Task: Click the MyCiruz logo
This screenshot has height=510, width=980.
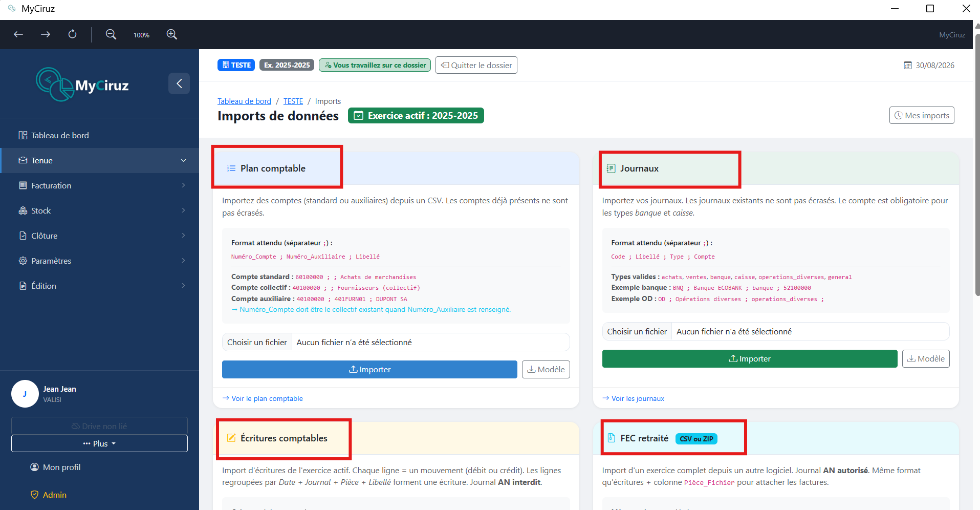Action: pos(82,84)
